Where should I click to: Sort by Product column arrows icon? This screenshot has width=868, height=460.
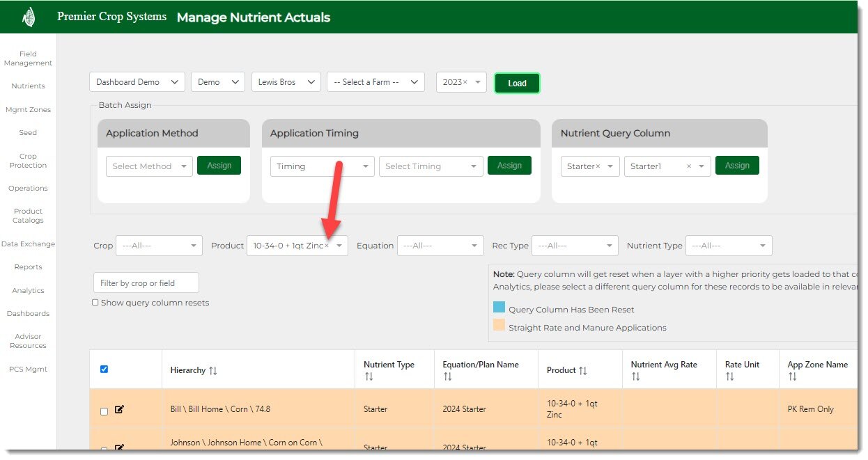[583, 371]
